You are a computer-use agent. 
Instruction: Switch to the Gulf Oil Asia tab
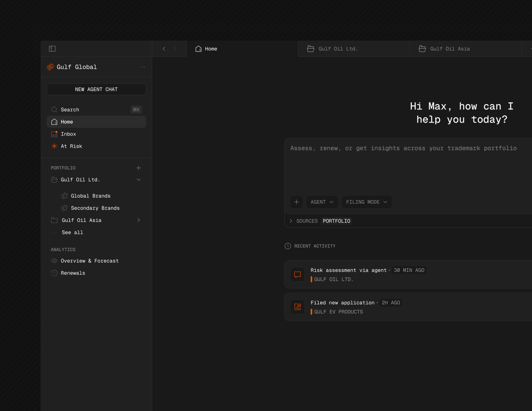[x=450, y=49]
